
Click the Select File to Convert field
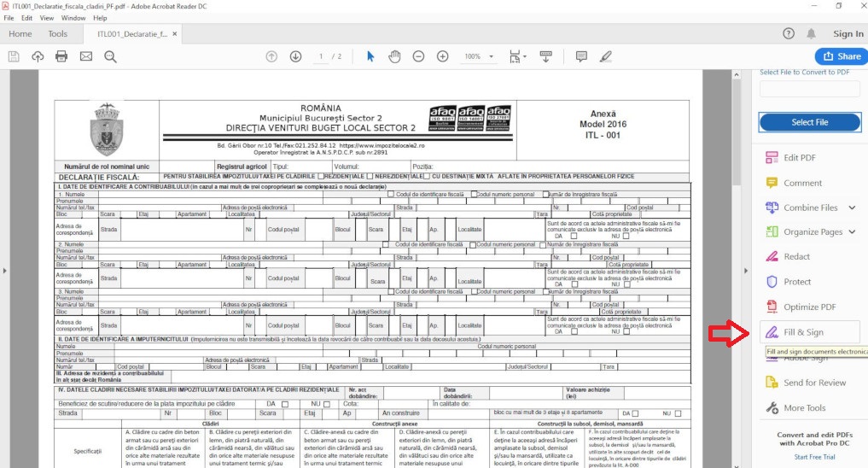pyautogui.click(x=809, y=89)
